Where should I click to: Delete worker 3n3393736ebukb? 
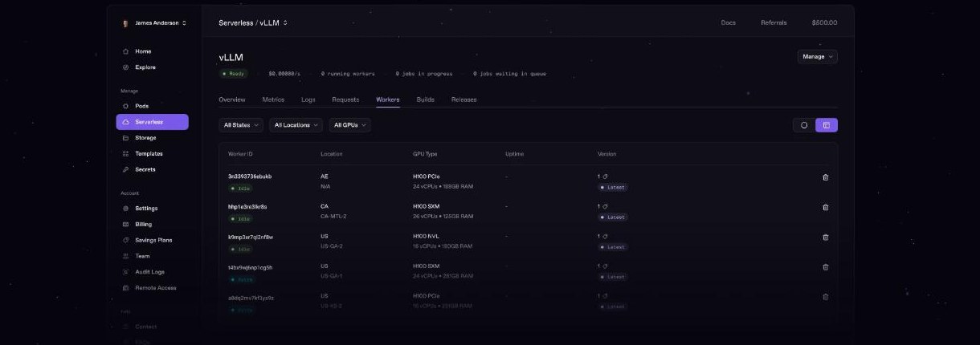(825, 177)
